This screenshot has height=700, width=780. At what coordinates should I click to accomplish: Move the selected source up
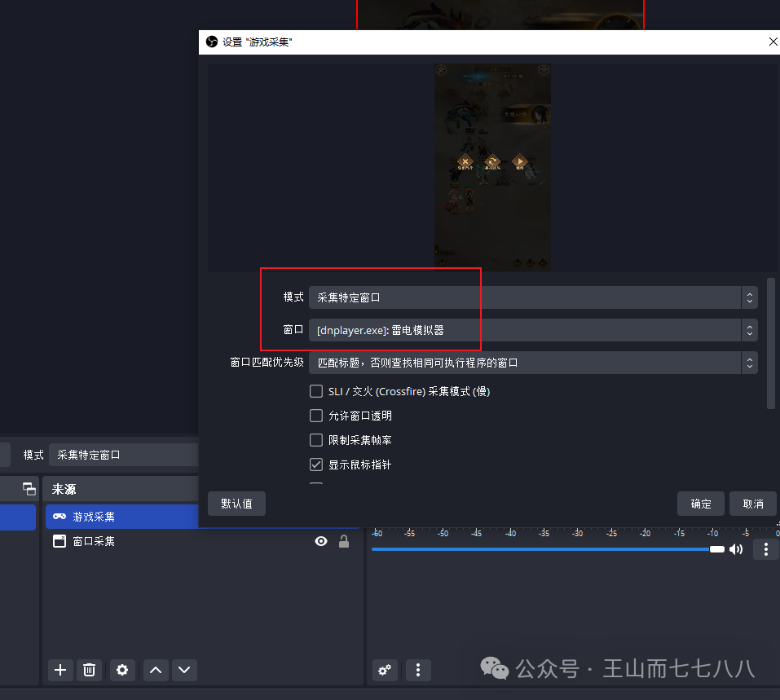(x=156, y=670)
